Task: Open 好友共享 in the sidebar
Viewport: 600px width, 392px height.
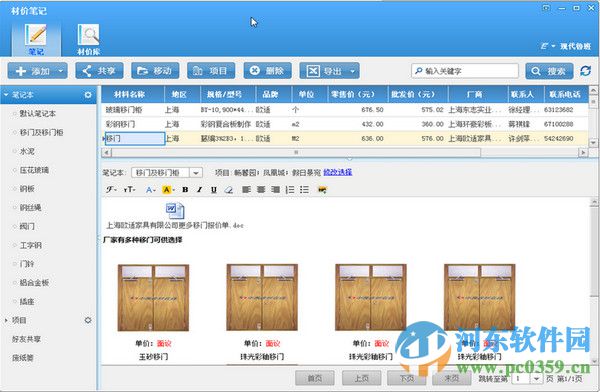Action: point(26,339)
